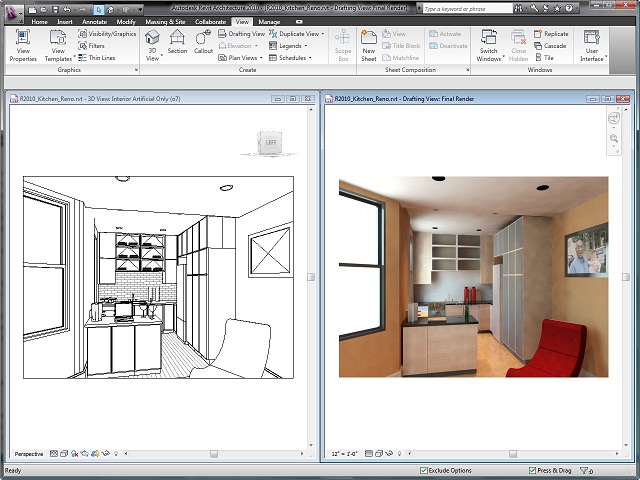Viewport: 640px width, 480px height.
Task: Click the Tile windows icon
Action: [544, 58]
